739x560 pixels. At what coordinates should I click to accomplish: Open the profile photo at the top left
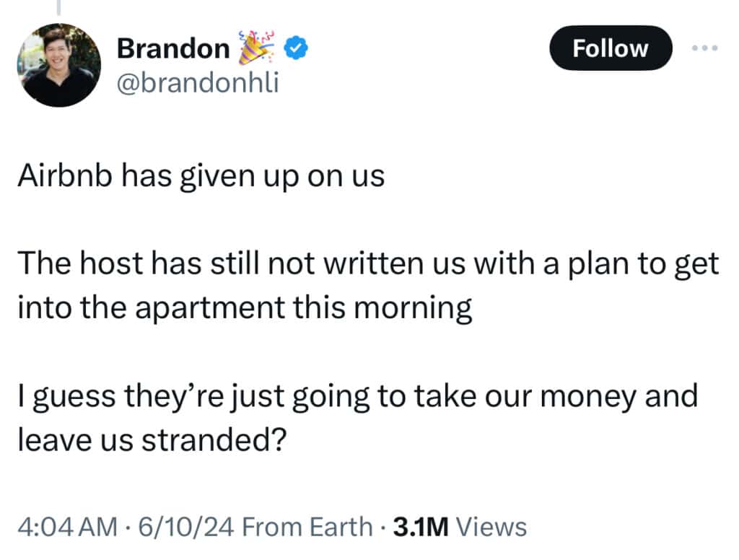click(58, 65)
